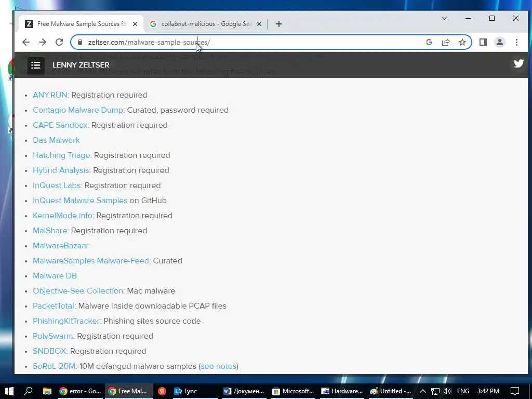532x399 pixels.
Task: Open the volume speaker tray icon
Action: [x=447, y=391]
